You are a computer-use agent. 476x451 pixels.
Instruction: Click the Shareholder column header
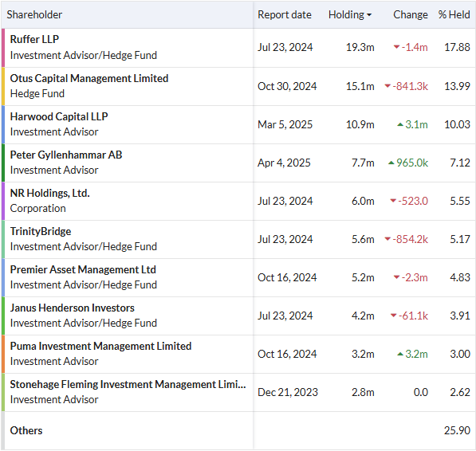pos(34,15)
